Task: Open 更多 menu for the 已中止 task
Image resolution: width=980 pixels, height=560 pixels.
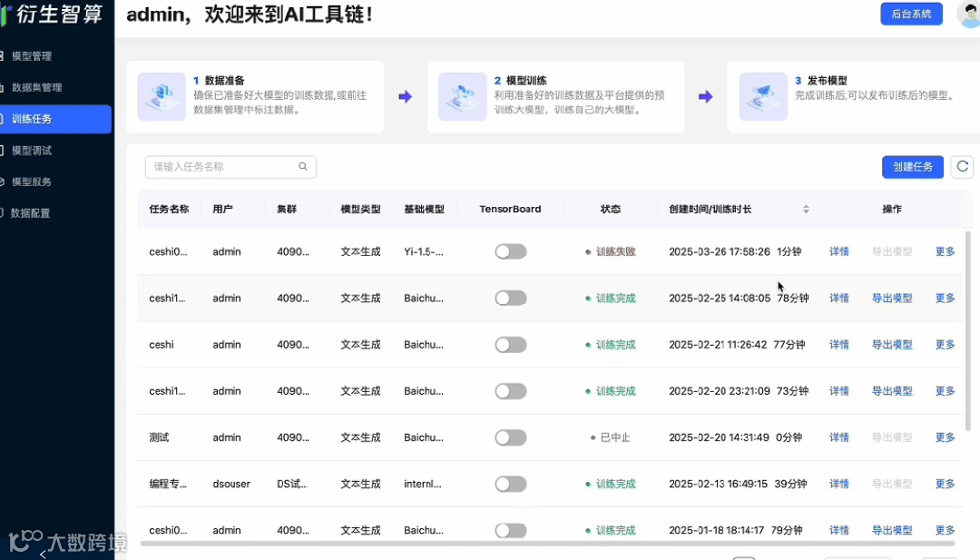Action: pyautogui.click(x=945, y=437)
